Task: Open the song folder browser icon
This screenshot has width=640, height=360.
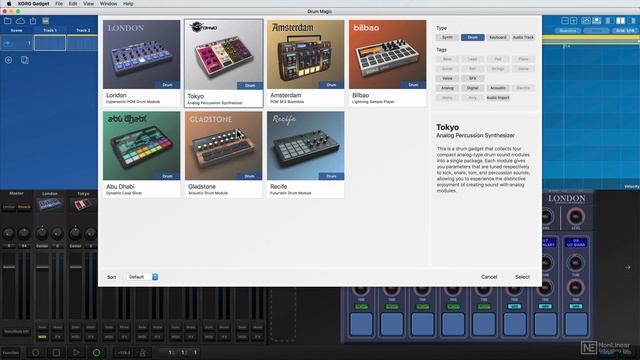Action: click(x=8, y=21)
